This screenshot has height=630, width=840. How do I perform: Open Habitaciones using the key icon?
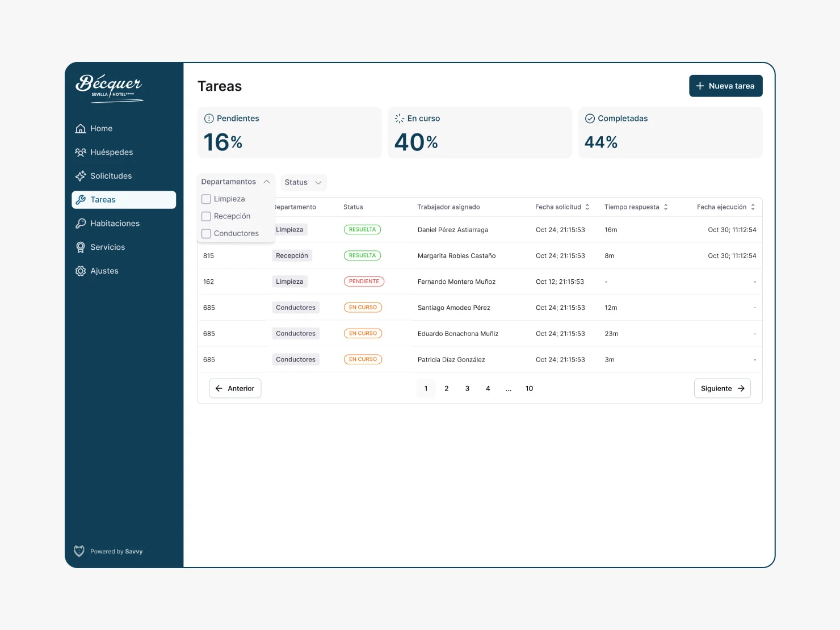[80, 223]
